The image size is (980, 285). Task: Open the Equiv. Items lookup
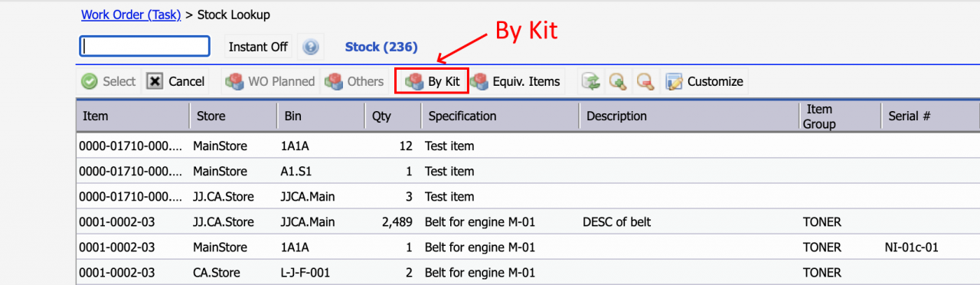pos(515,81)
